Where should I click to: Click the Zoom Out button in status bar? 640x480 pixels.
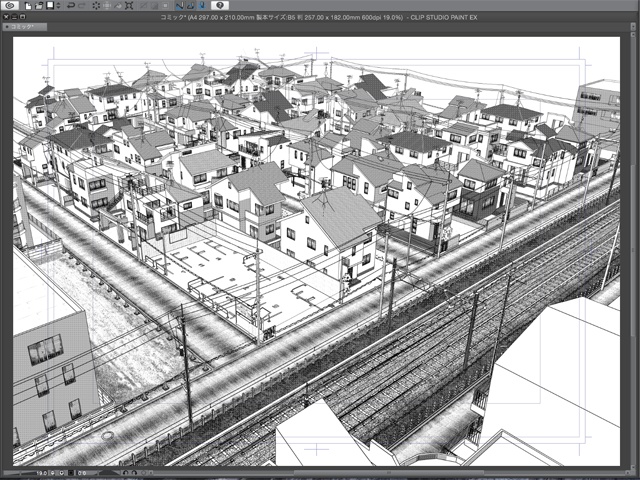[x=53, y=473]
